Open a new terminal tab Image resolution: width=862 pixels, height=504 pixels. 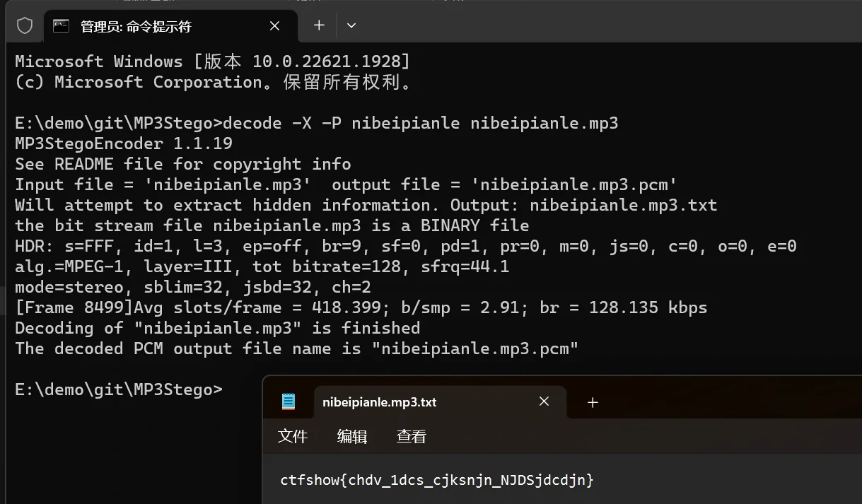coord(319,25)
